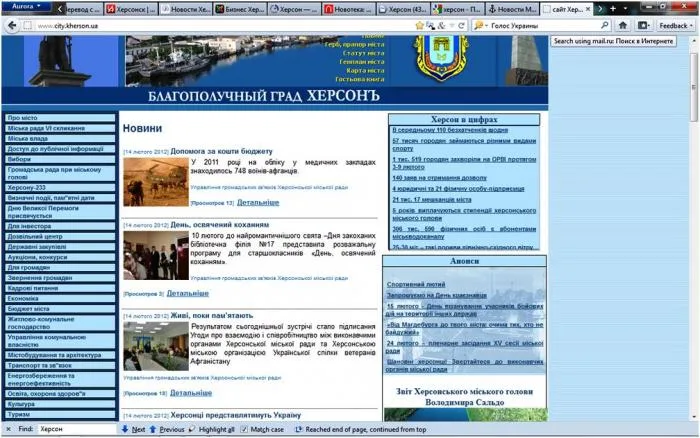Click the scrollbar down arrow

[x=694, y=417]
